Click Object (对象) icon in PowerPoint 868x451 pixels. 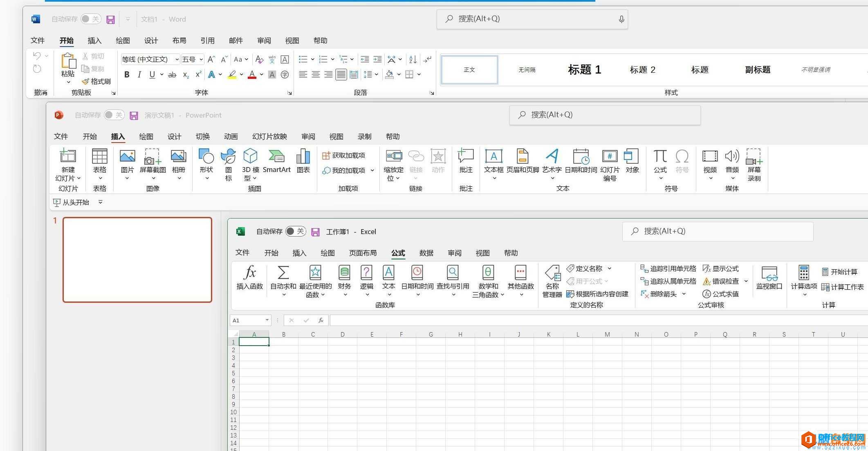(x=632, y=161)
